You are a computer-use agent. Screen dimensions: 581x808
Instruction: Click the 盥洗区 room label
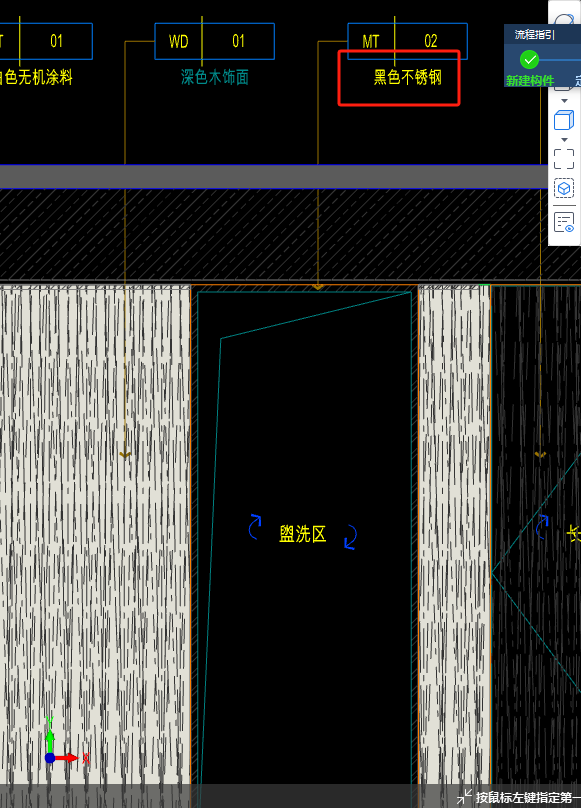coord(303,534)
